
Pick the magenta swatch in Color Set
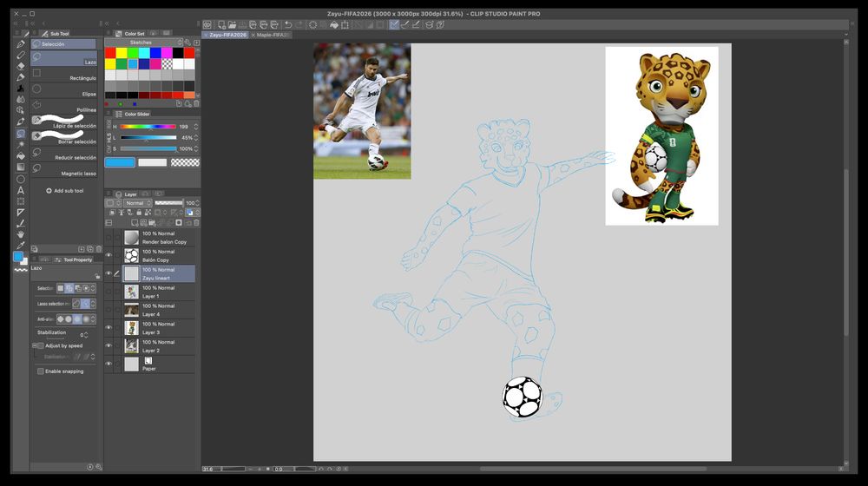click(x=167, y=53)
